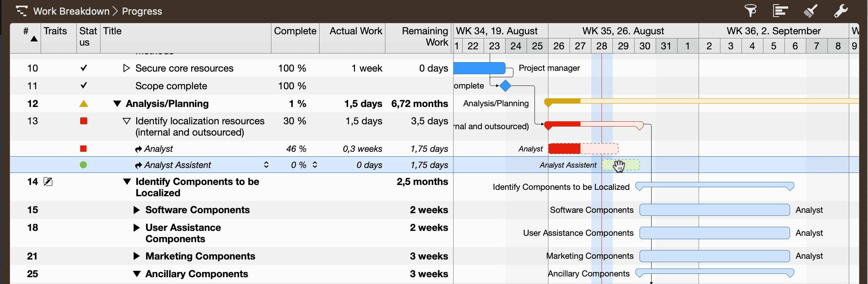The height and width of the screenshot is (284, 868).
Task: Expand the Software Components group
Action: [x=137, y=210]
